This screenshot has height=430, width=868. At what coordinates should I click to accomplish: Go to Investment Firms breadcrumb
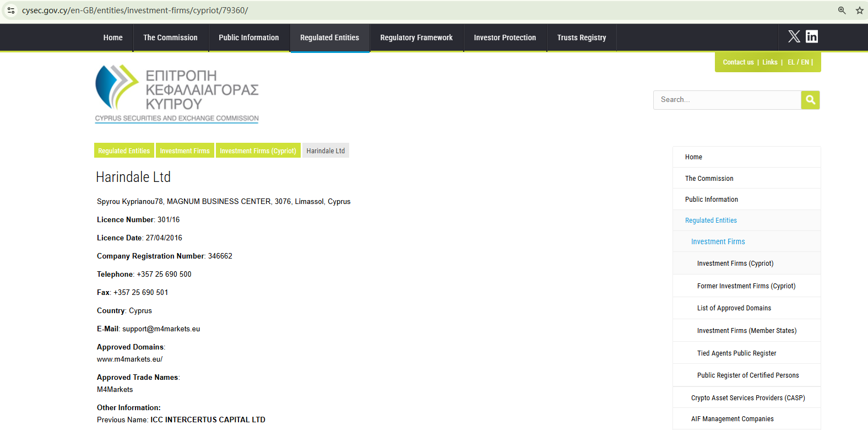185,150
